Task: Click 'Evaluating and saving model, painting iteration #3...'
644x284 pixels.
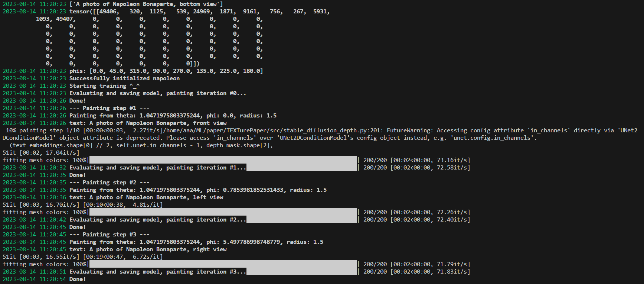Action: coord(158,272)
